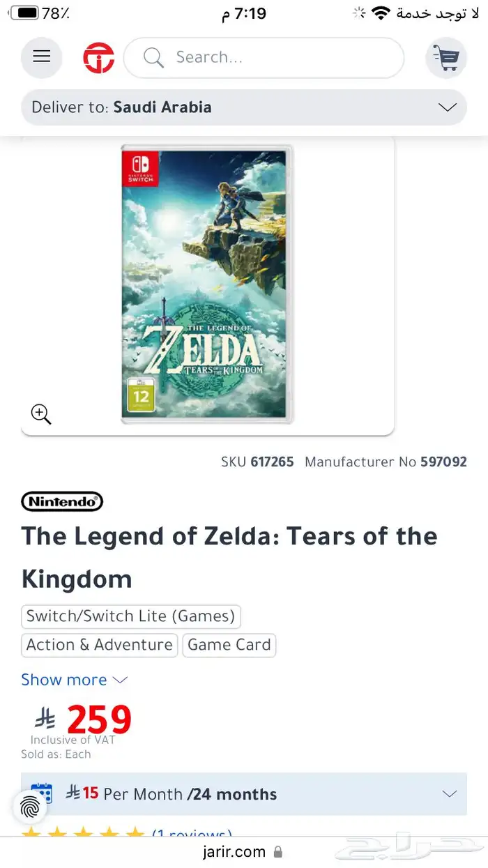Open the shopping cart
Viewport: 488px width, 868px height.
tap(445, 57)
